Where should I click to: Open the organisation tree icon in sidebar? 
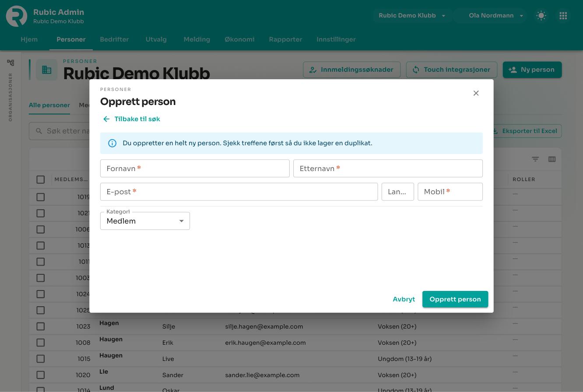(11, 63)
